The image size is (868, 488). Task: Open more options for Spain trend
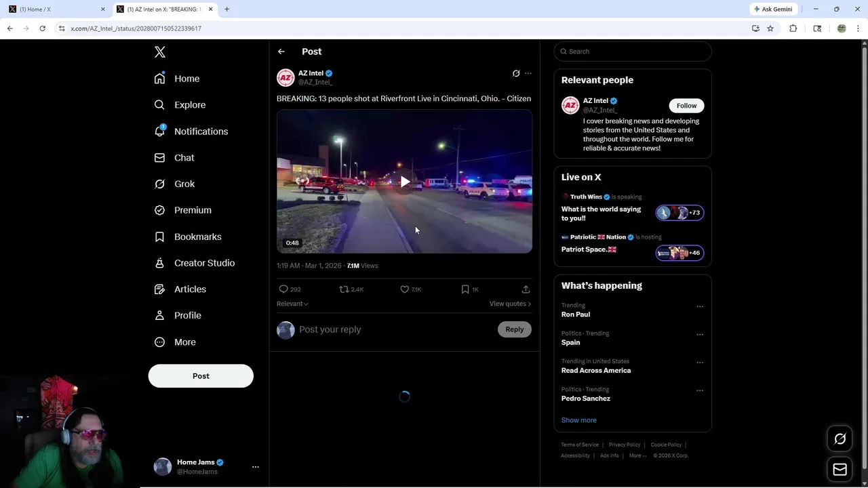(700, 334)
